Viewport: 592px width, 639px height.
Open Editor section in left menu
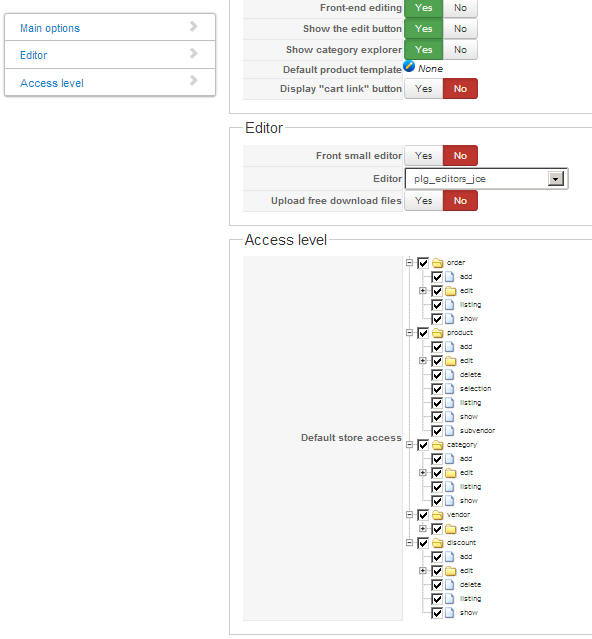(x=33, y=55)
